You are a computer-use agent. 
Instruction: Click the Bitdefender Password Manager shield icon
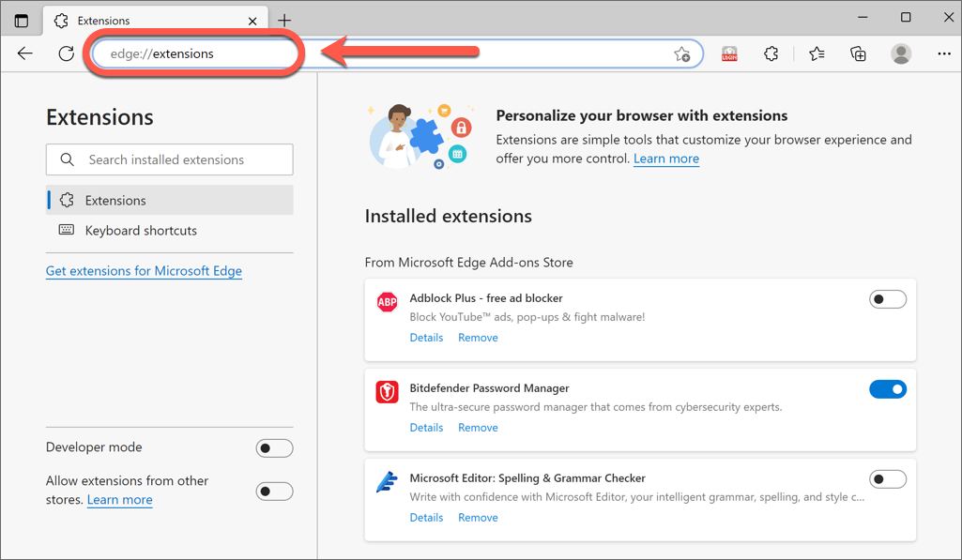tap(387, 392)
